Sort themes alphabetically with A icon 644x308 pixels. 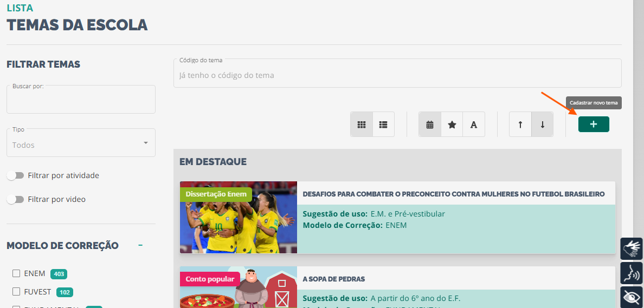click(474, 124)
